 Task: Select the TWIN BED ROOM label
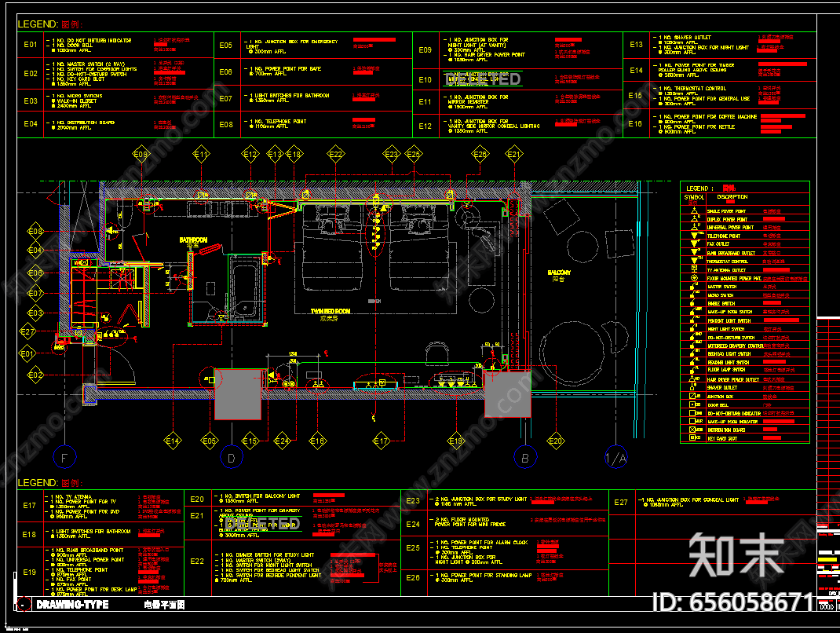[330, 311]
